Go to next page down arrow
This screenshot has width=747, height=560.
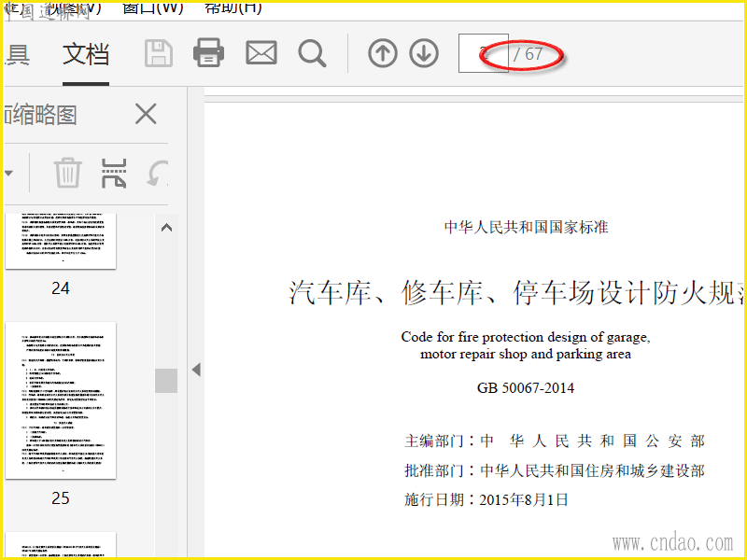coord(424,53)
